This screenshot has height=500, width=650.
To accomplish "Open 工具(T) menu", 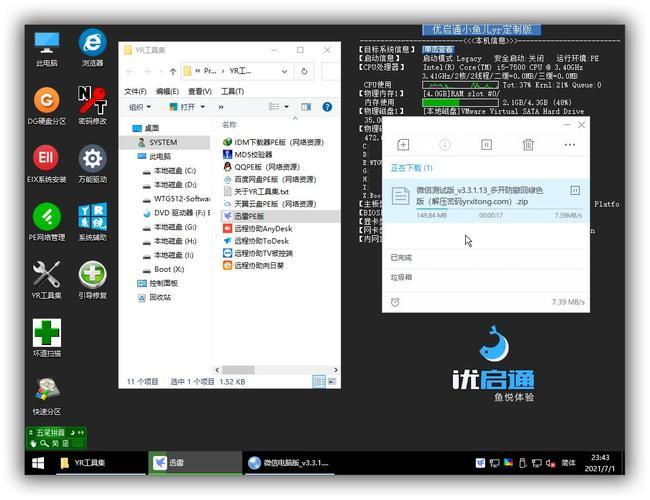I will pyautogui.click(x=232, y=91).
